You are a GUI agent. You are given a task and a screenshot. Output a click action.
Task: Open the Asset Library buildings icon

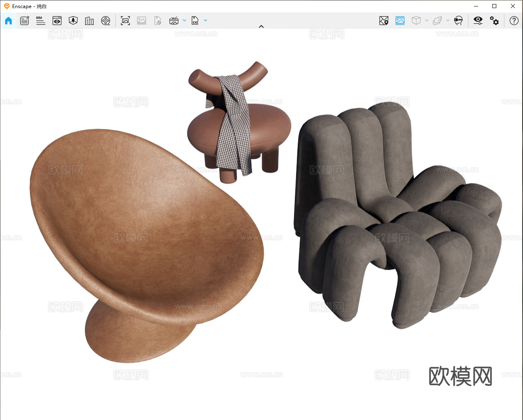click(89, 21)
